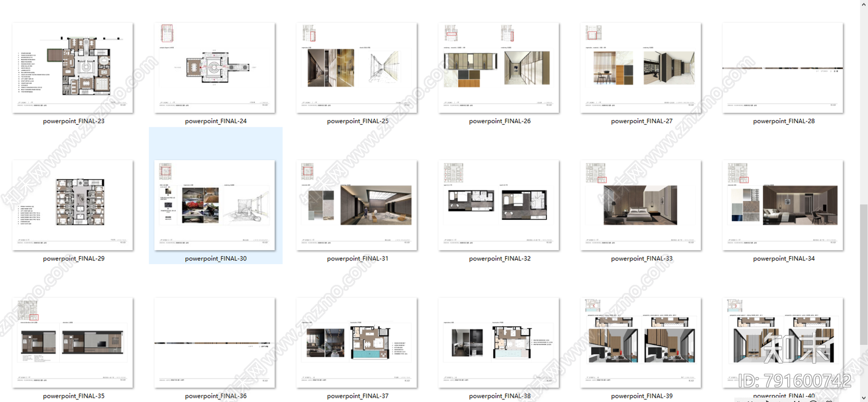Click the file name powerpoint_FINAL-32
868x402 pixels.
pyautogui.click(x=500, y=258)
